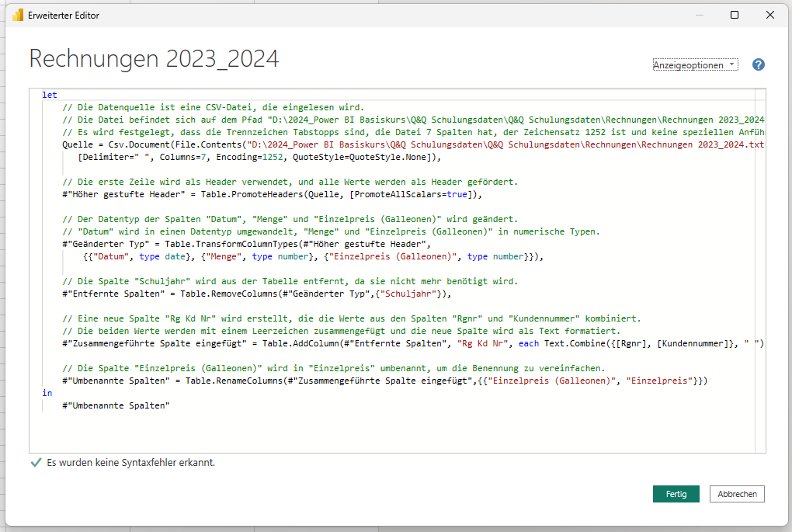The height and width of the screenshot is (532, 792).
Task: Click the "Datum" type date line
Action: 313,256
